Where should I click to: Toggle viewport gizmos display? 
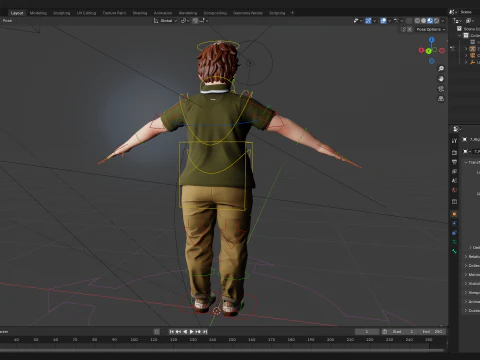[368, 21]
